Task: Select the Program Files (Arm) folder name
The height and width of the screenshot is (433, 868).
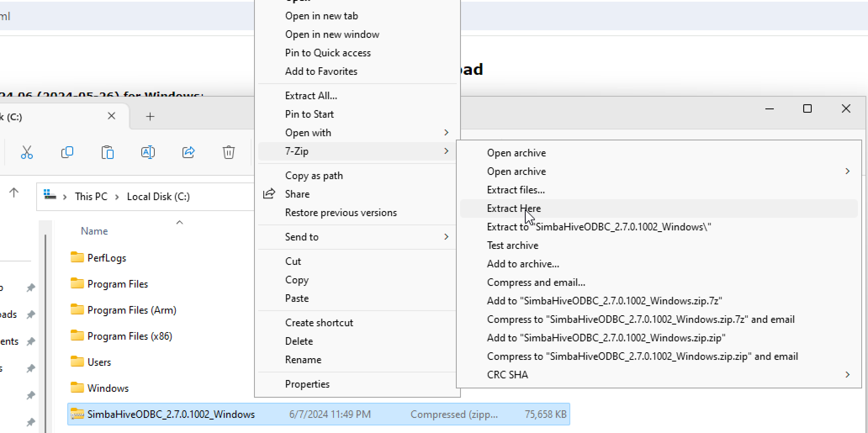Action: 132,310
